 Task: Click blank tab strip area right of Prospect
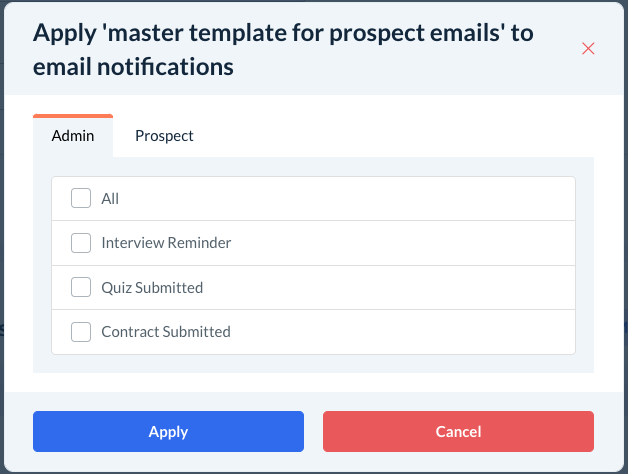(x=400, y=136)
